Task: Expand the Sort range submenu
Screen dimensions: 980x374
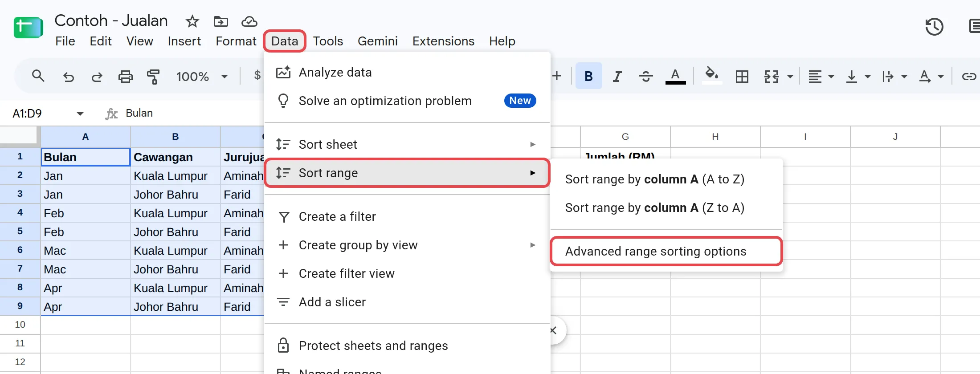Action: pos(407,173)
